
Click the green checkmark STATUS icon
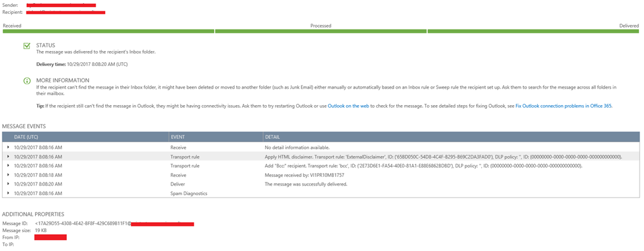point(26,46)
